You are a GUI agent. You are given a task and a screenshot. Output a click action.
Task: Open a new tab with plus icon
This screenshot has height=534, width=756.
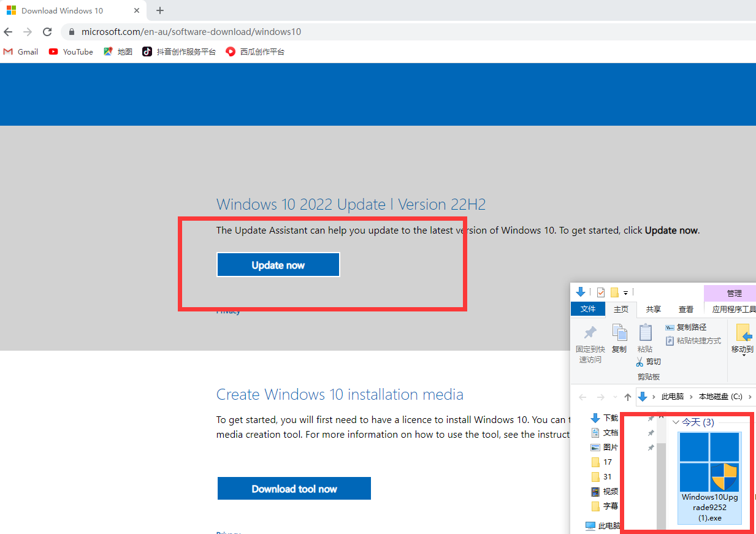tap(160, 10)
